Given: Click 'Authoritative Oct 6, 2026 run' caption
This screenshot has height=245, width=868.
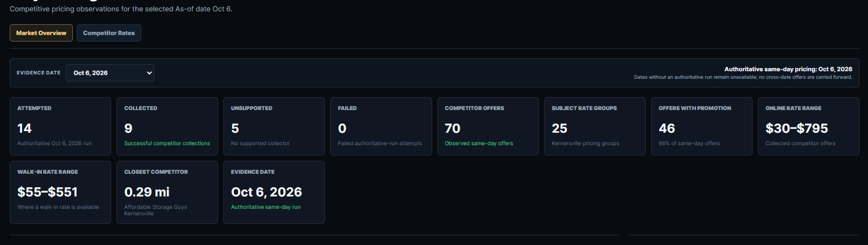Looking at the screenshot, I should click(54, 144).
